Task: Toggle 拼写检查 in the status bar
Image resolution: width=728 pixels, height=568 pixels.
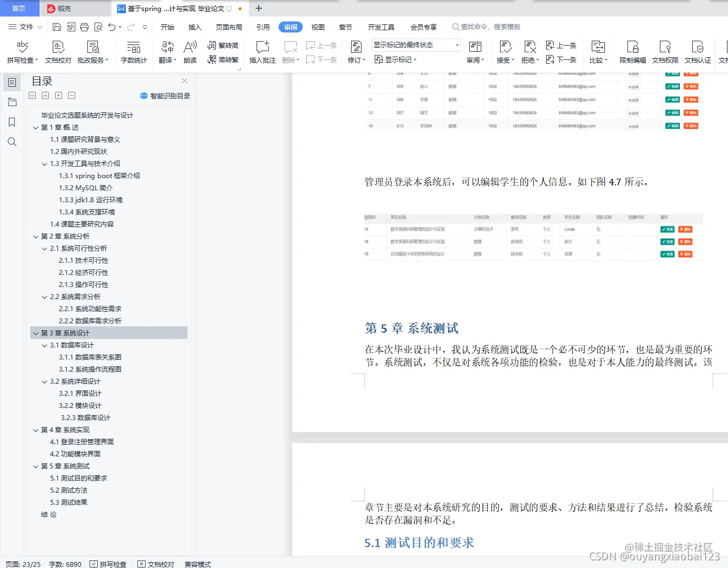Action: pyautogui.click(x=108, y=564)
